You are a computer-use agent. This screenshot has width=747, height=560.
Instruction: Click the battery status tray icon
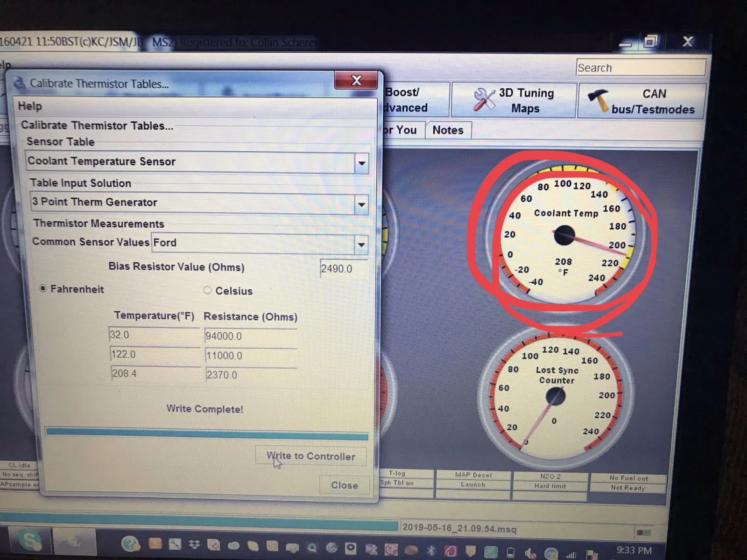pos(511,553)
